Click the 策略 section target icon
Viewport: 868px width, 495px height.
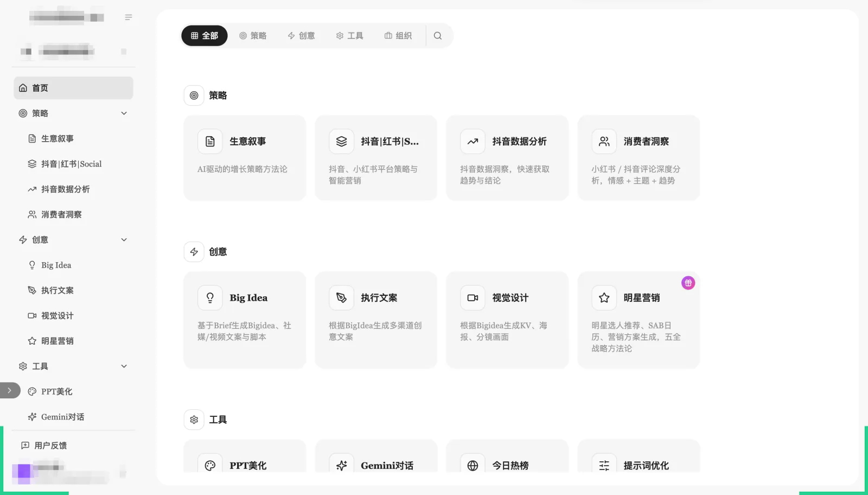pyautogui.click(x=194, y=96)
